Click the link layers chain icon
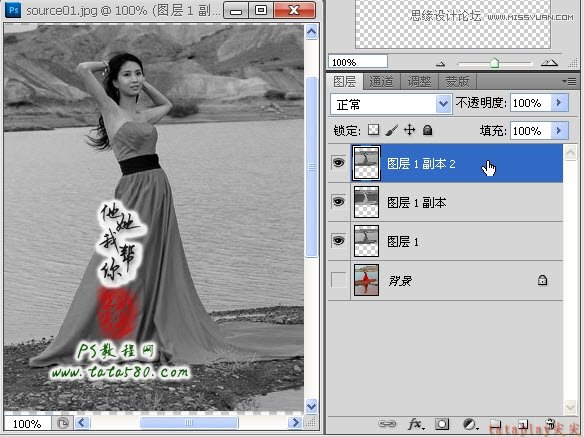584x437 pixels. 387,424
